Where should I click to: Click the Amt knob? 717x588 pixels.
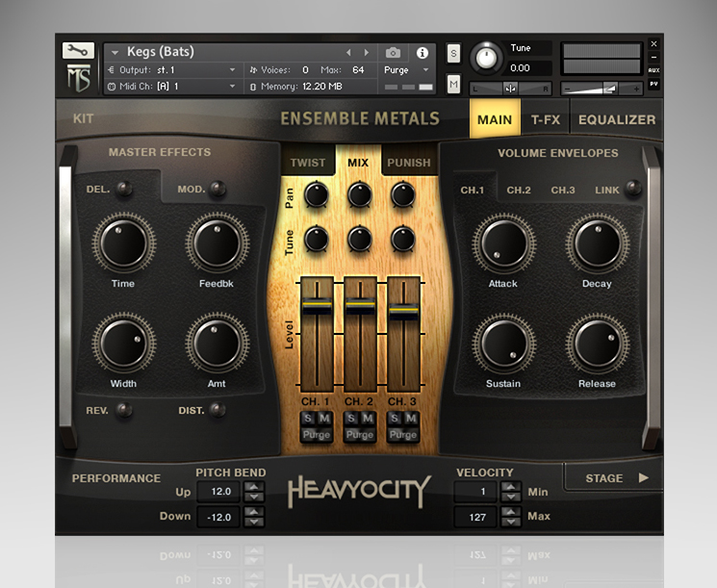(218, 344)
